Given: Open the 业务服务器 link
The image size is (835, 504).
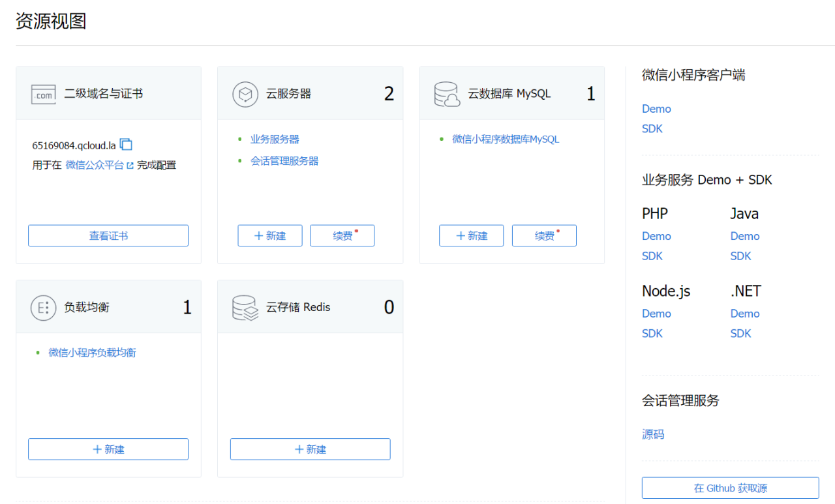Looking at the screenshot, I should (x=275, y=140).
